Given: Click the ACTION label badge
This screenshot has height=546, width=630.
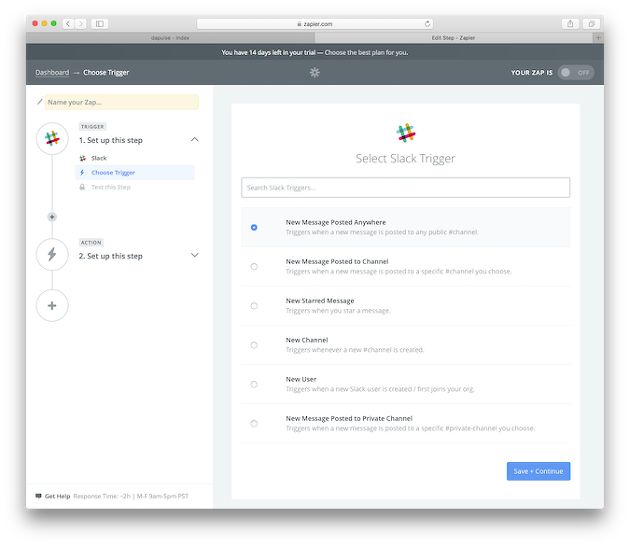Looking at the screenshot, I should point(91,242).
